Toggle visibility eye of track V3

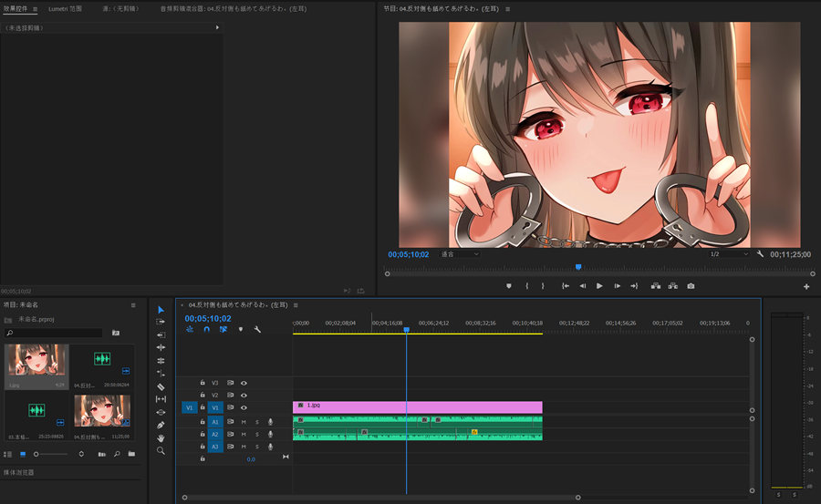point(244,383)
